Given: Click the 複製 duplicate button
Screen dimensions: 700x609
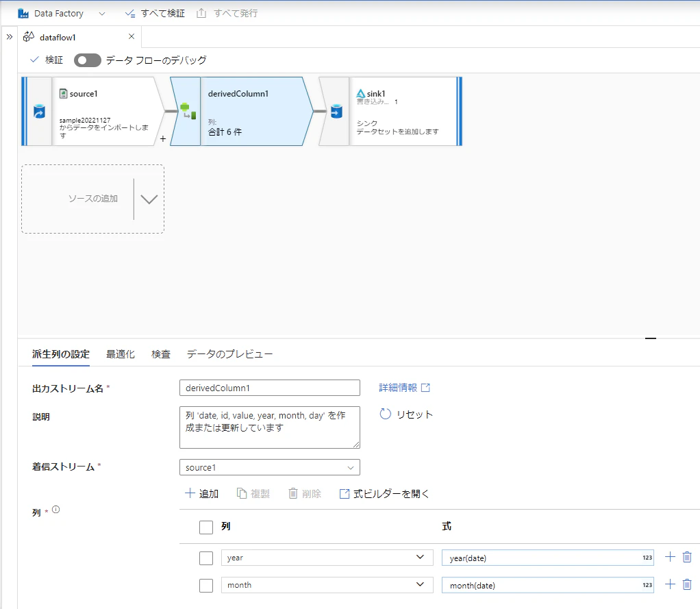Looking at the screenshot, I should click(253, 493).
